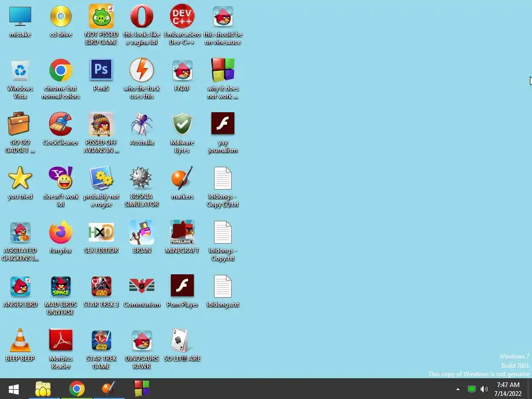Select the 'Australia' spider solitaire icon
The image size is (532, 399).
pyautogui.click(x=142, y=124)
